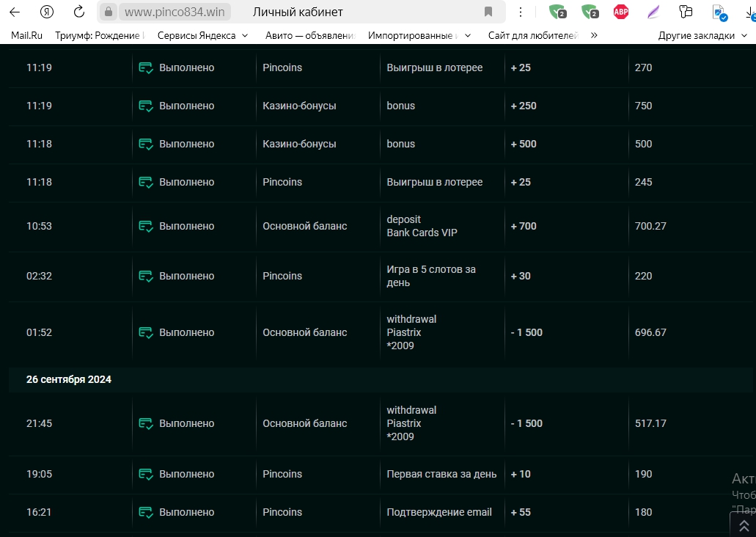The width and height of the screenshot is (756, 537).
Task: Click the 750 balance value
Action: pyautogui.click(x=643, y=106)
